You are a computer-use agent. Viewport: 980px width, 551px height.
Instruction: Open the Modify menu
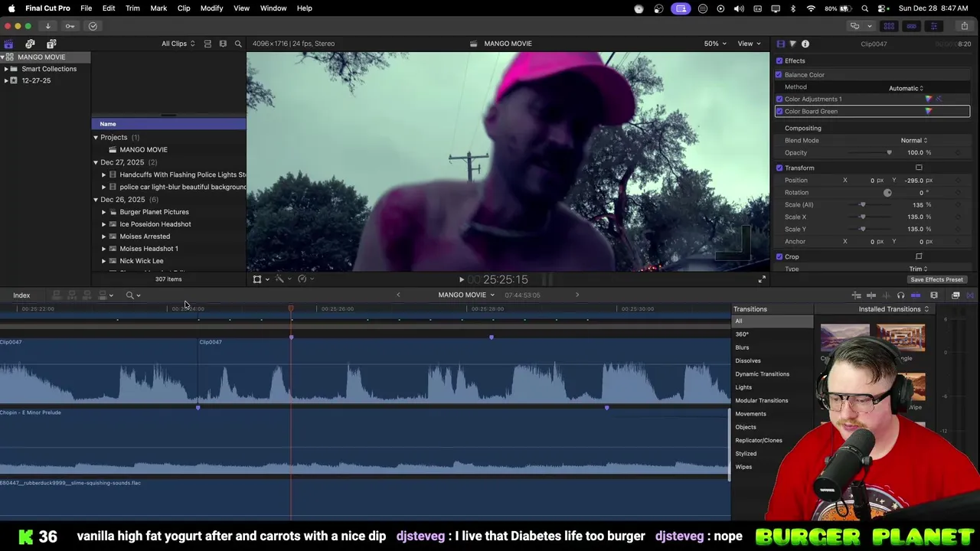[211, 8]
